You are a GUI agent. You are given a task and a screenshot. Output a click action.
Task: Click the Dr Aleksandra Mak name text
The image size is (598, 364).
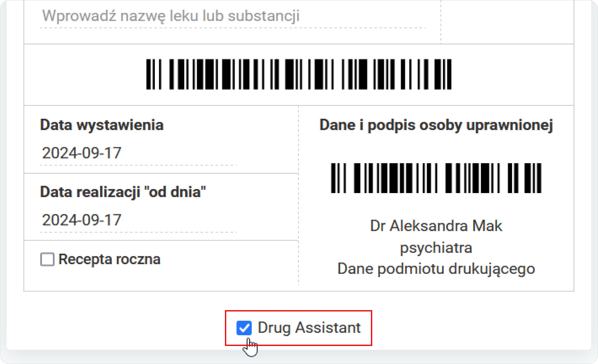click(436, 226)
